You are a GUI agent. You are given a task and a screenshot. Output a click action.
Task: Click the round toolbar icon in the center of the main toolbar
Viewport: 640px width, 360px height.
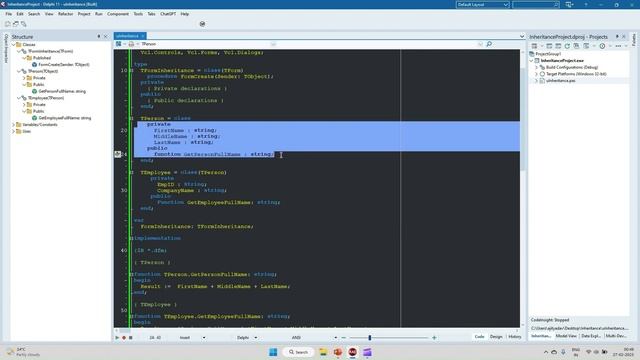point(202,24)
